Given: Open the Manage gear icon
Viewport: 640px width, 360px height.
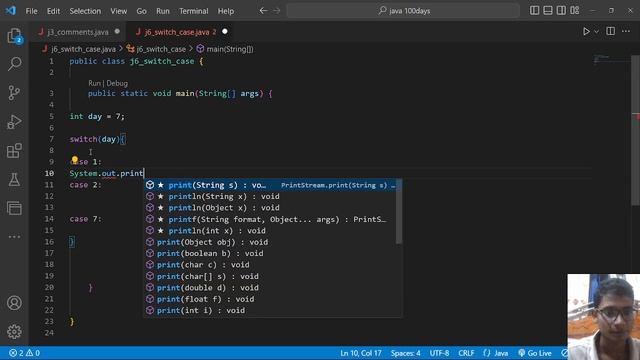Looking at the screenshot, I should tap(14, 331).
